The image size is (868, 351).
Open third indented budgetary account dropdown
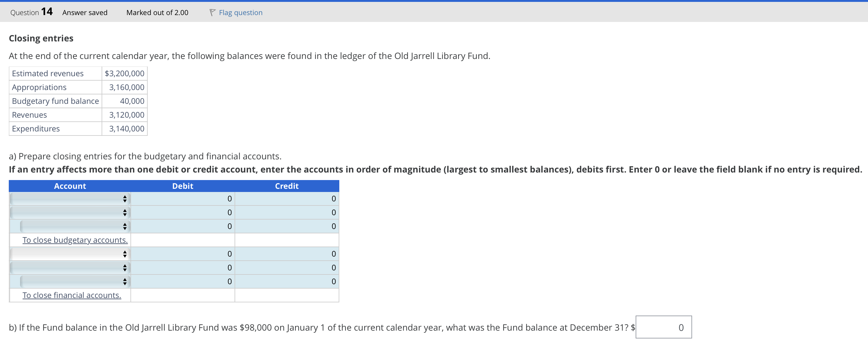(x=74, y=226)
